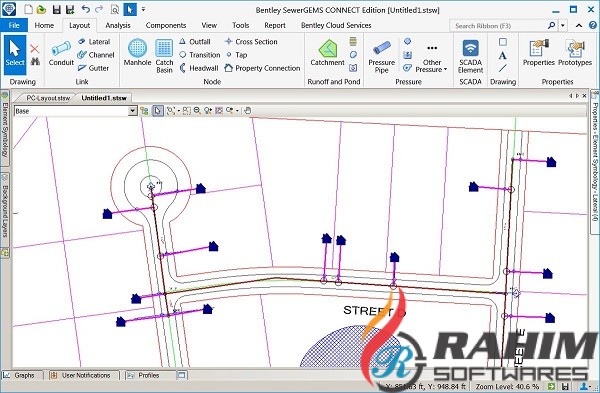The image size is (600, 393).
Task: Open the zoom previous dropdown arrow
Action: [237, 111]
